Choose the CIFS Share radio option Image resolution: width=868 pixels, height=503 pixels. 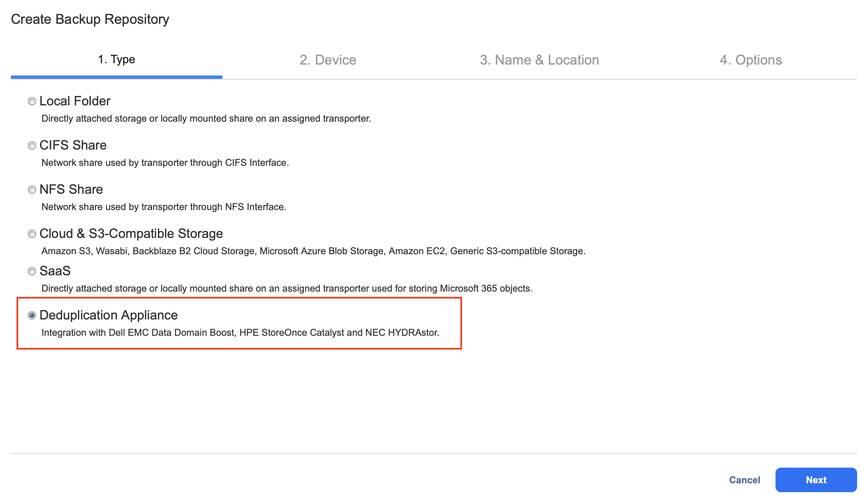click(32, 146)
